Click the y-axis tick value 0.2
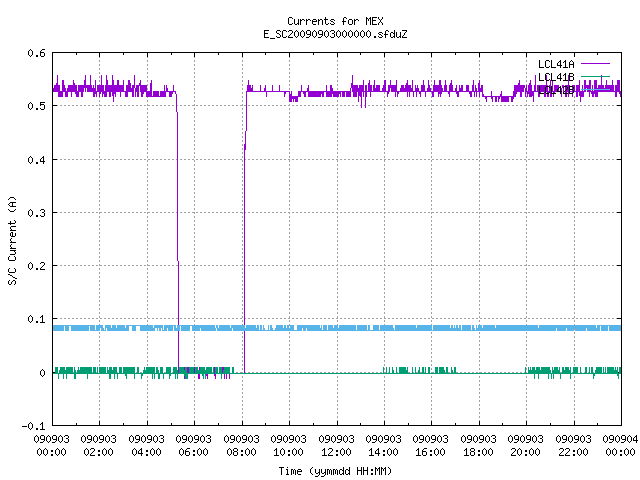640x480 pixels. (36, 266)
